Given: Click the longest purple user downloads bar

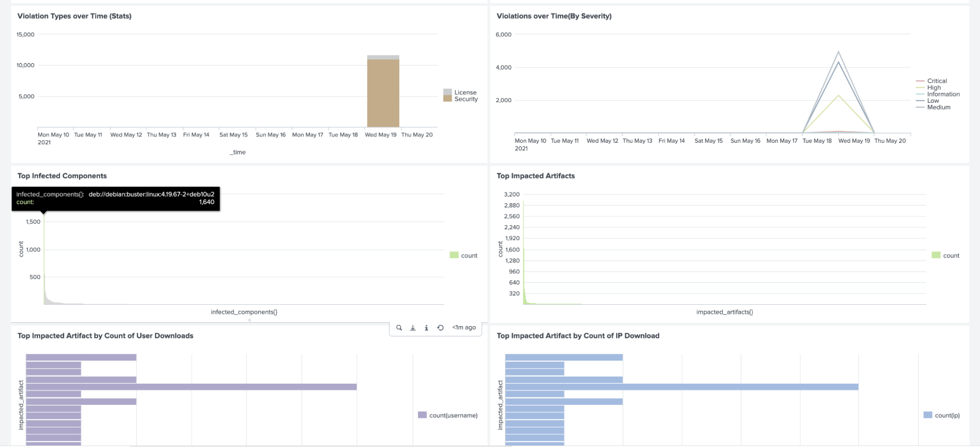Looking at the screenshot, I should coord(191,387).
